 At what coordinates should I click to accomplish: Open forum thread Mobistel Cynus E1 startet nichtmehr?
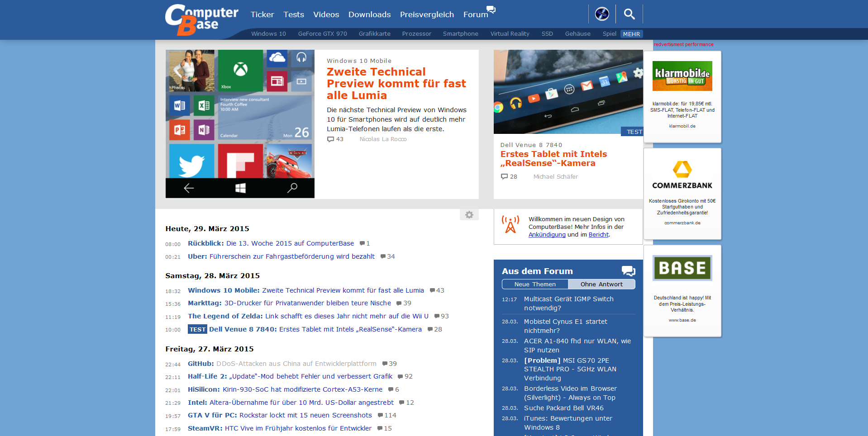(566, 326)
